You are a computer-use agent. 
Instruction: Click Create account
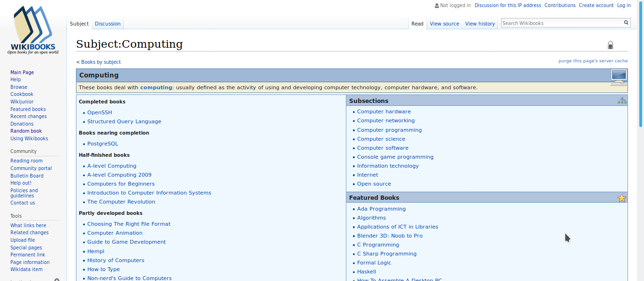(596, 6)
